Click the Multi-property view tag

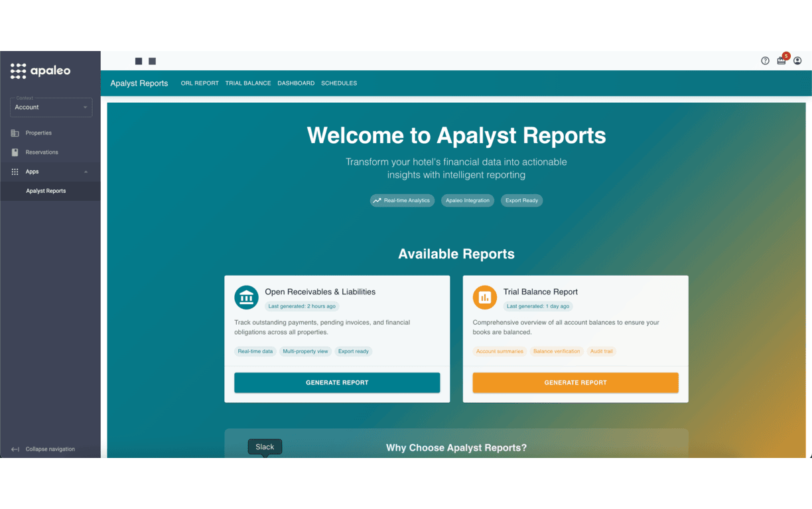pyautogui.click(x=305, y=351)
